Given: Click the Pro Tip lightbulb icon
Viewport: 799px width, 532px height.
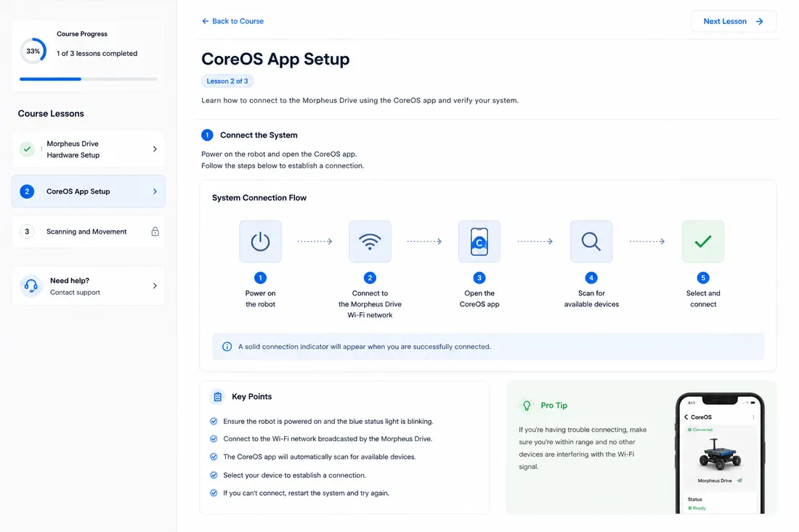Looking at the screenshot, I should click(x=527, y=405).
